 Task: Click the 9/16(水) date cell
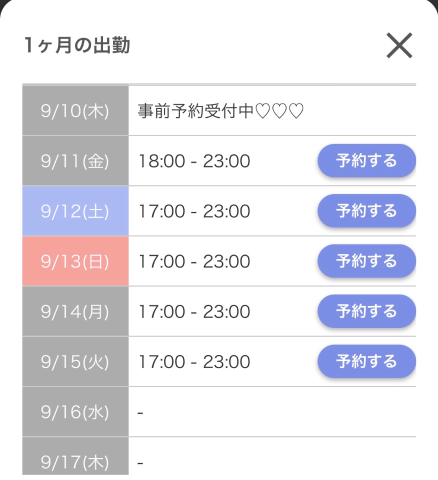pos(75,412)
